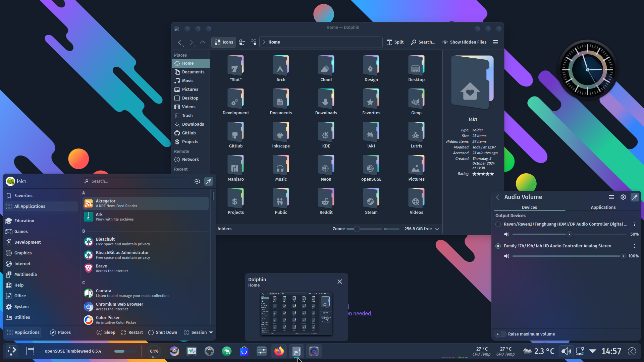The width and height of the screenshot is (644, 362).
Task: Click the Shut Down button
Action: (163, 333)
